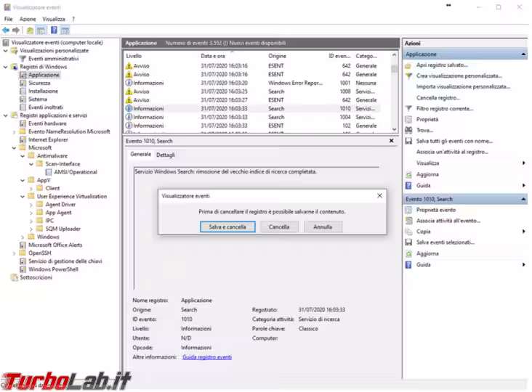Open the Visualizza menu

coord(54,20)
